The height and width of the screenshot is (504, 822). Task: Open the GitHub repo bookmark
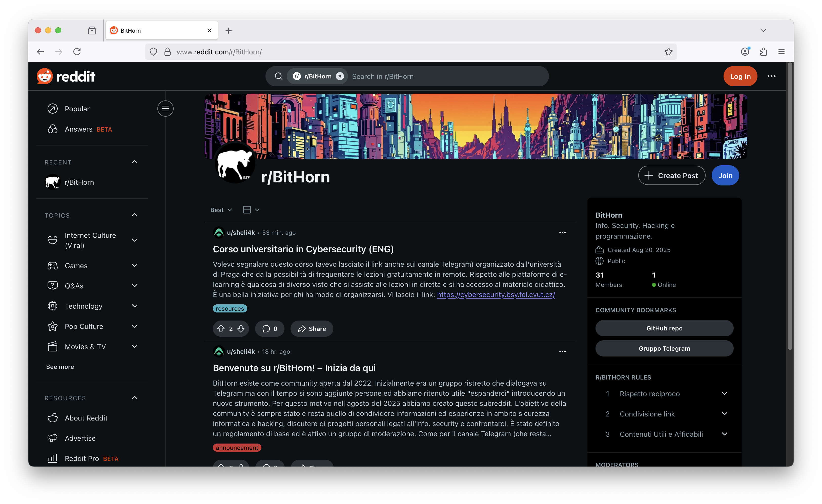[664, 328]
